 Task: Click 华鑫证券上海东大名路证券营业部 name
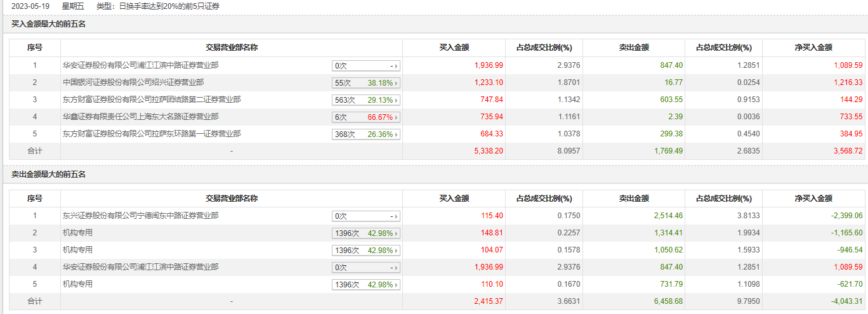click(x=141, y=117)
